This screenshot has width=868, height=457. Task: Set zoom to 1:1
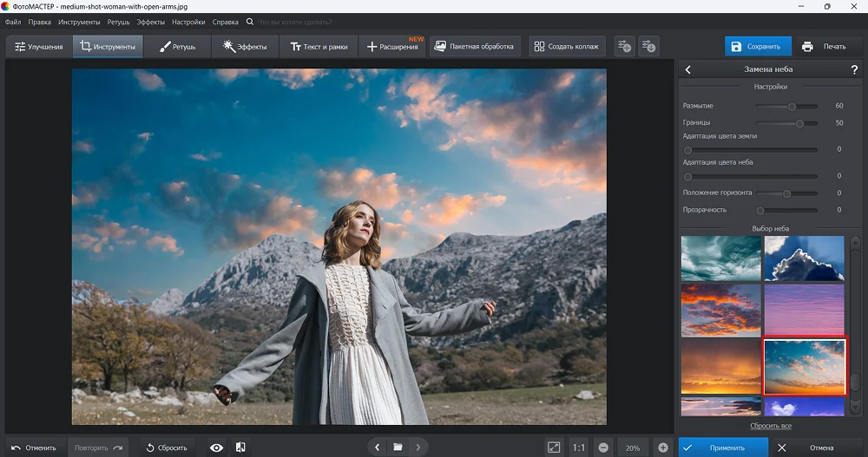(x=579, y=447)
